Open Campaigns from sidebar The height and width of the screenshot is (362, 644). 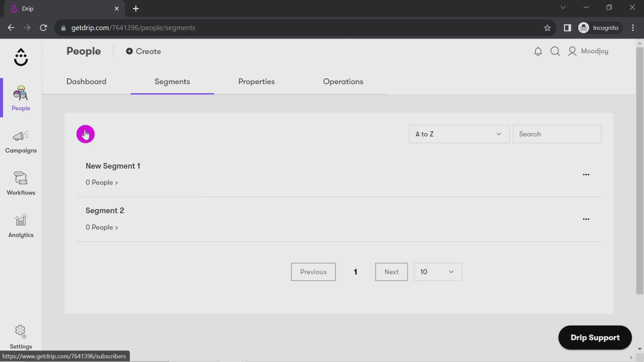(21, 141)
